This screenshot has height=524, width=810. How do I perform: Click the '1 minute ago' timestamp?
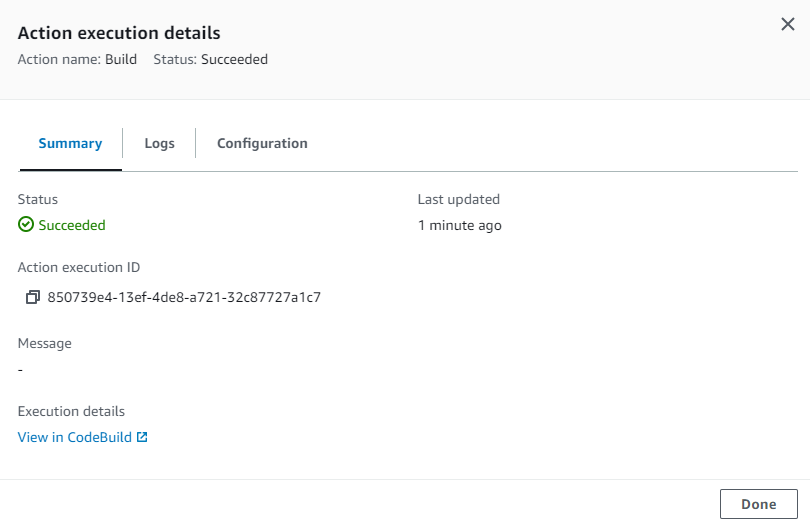click(x=459, y=225)
